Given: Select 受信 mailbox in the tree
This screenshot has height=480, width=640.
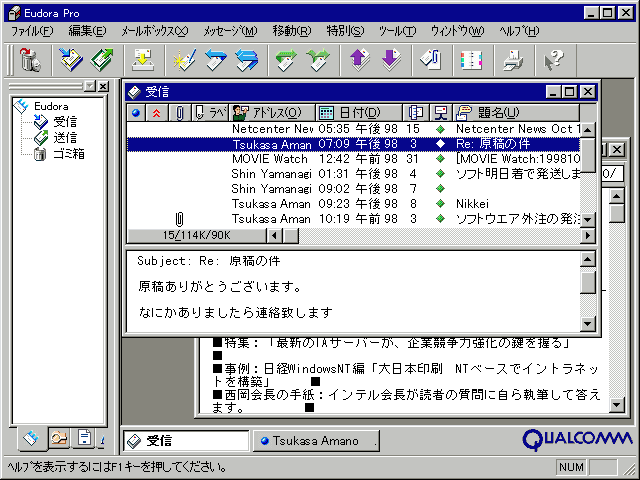Looking at the screenshot, I should (64, 122).
